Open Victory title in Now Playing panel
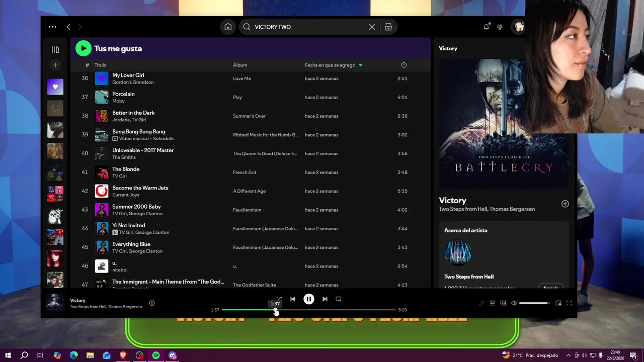The image size is (644, 362). [x=452, y=200]
